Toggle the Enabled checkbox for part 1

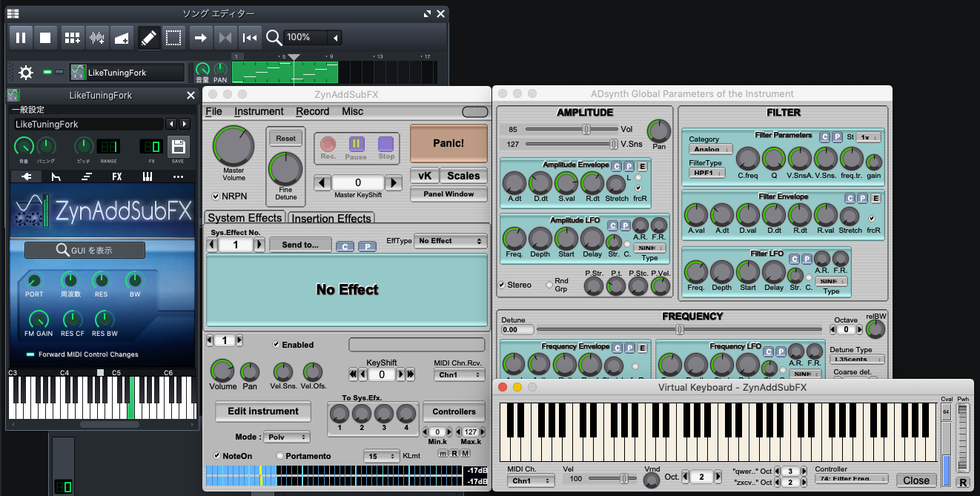tap(277, 345)
